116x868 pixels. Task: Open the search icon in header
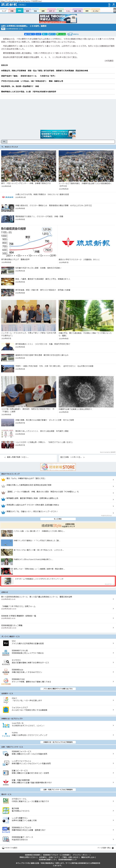point(109,5)
